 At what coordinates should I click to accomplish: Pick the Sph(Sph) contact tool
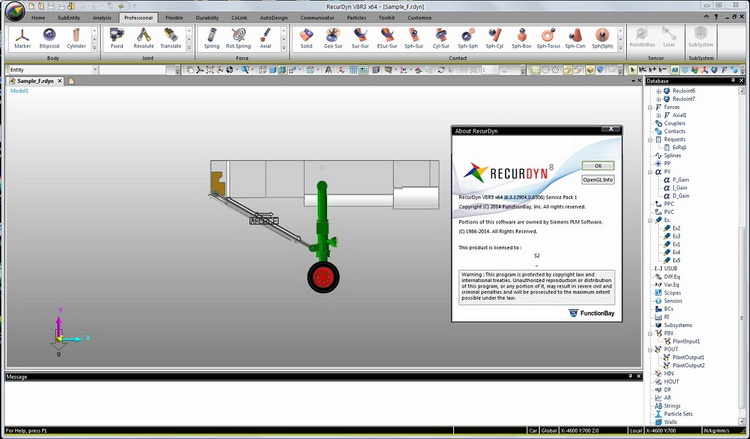tap(602, 39)
